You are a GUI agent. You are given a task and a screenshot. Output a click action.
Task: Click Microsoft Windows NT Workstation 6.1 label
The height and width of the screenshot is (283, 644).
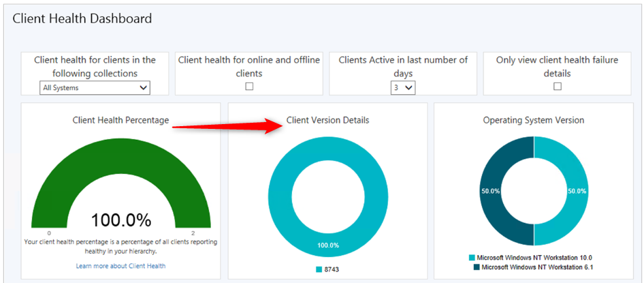tap(537, 267)
